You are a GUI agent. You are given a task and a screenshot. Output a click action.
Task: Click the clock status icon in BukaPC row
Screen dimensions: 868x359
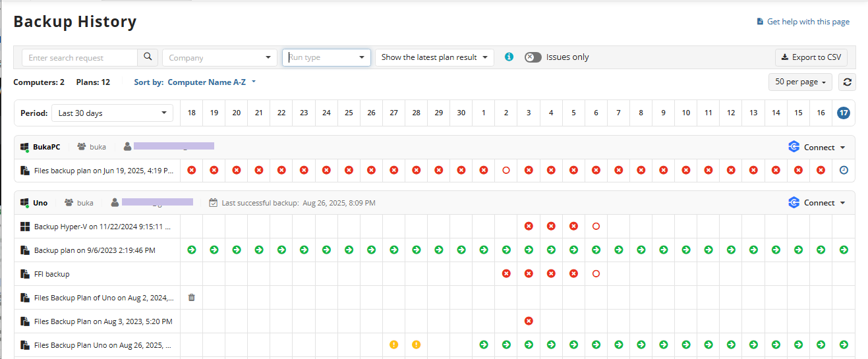click(x=844, y=170)
